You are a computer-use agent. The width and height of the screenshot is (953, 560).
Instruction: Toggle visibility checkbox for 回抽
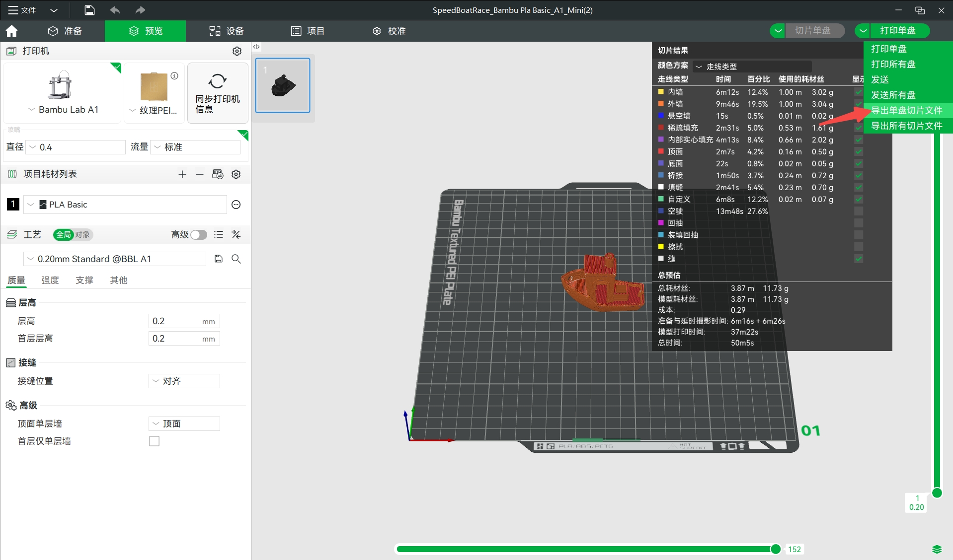(859, 223)
